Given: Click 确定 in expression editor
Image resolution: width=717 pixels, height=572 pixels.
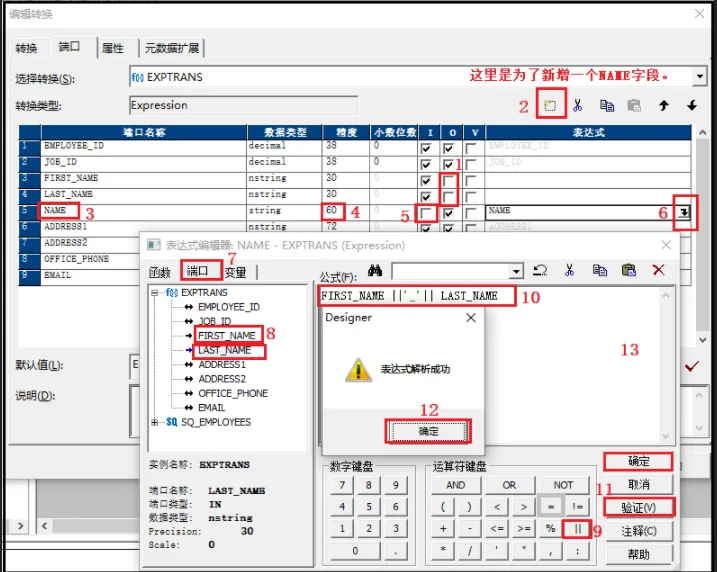Looking at the screenshot, I should (x=638, y=461).
